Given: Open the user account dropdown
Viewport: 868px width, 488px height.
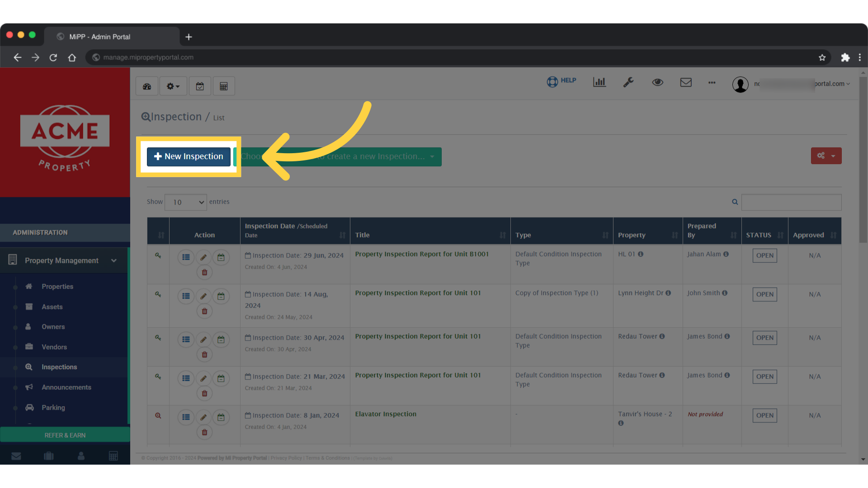Looking at the screenshot, I should [x=791, y=84].
